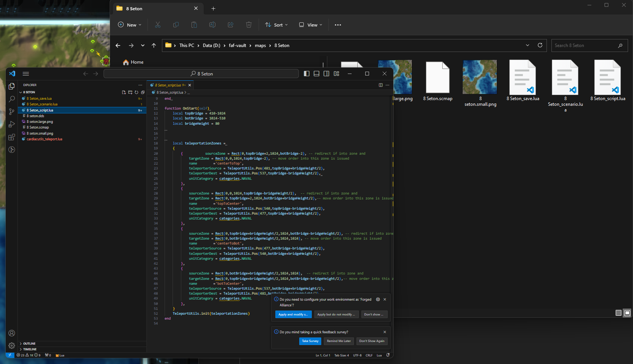Open Accounts menu in VS Code activity bar
This screenshot has width=633, height=364.
point(12,333)
